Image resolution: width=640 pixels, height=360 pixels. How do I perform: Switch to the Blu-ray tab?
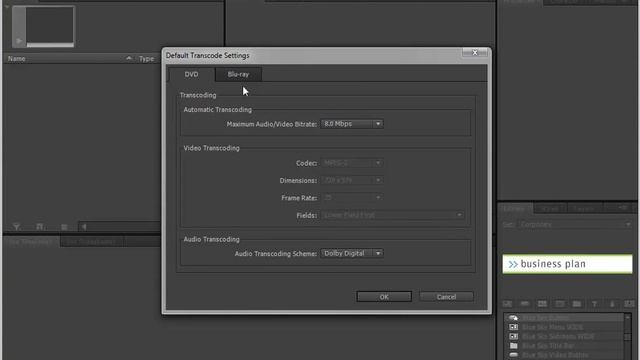coord(238,74)
